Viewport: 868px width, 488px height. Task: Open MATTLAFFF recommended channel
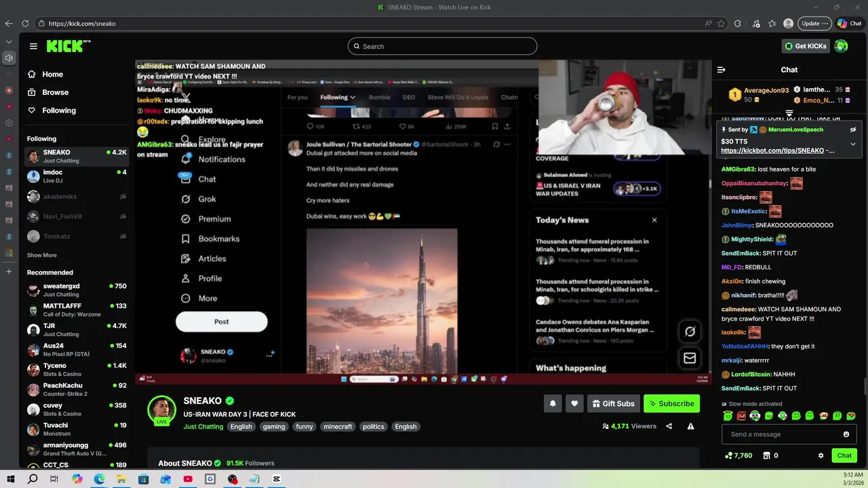pyautogui.click(x=76, y=310)
